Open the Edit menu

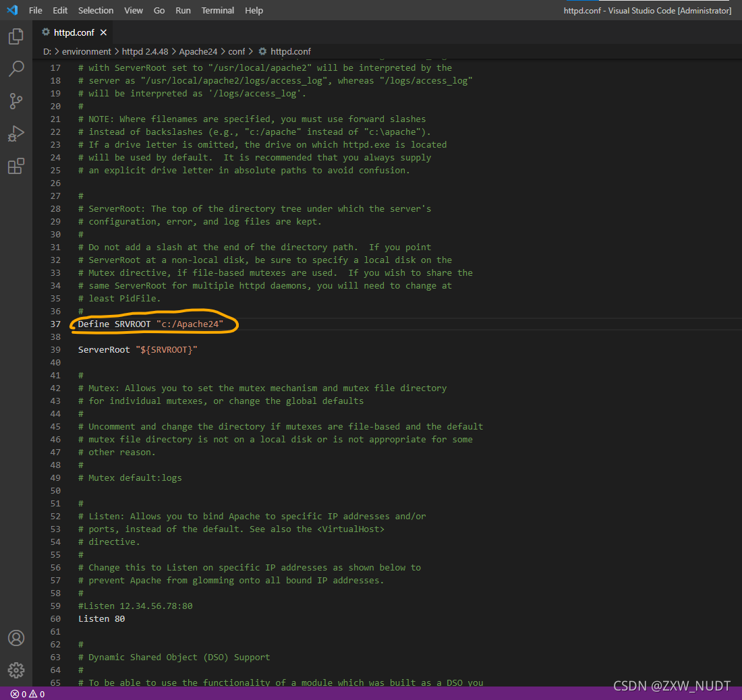point(60,10)
